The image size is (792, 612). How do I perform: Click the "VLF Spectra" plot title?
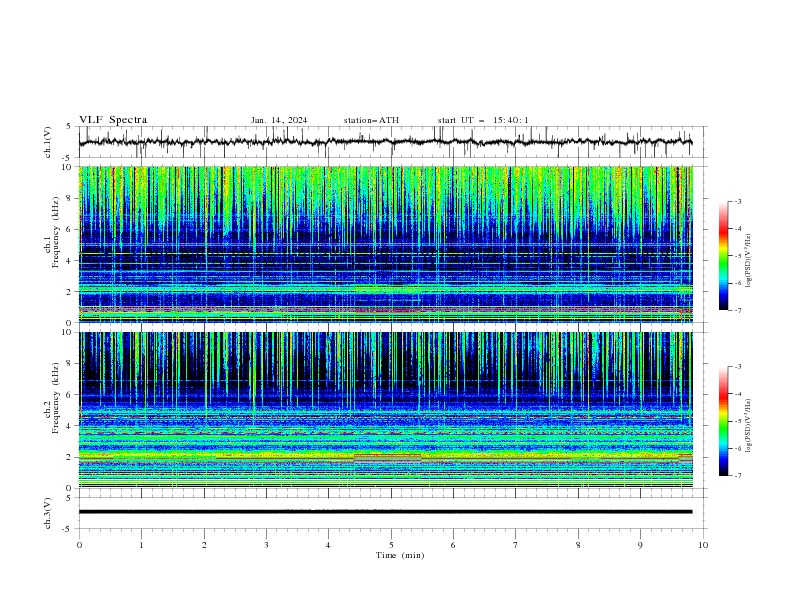[113, 120]
